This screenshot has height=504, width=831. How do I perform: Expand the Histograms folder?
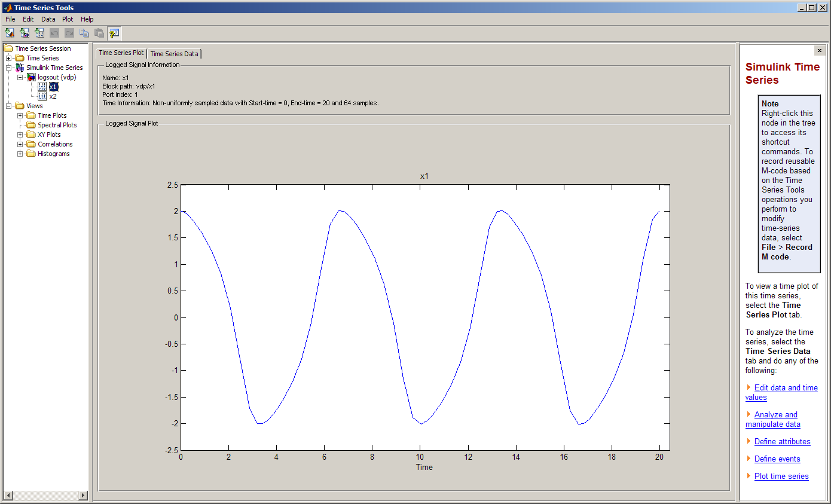point(20,154)
